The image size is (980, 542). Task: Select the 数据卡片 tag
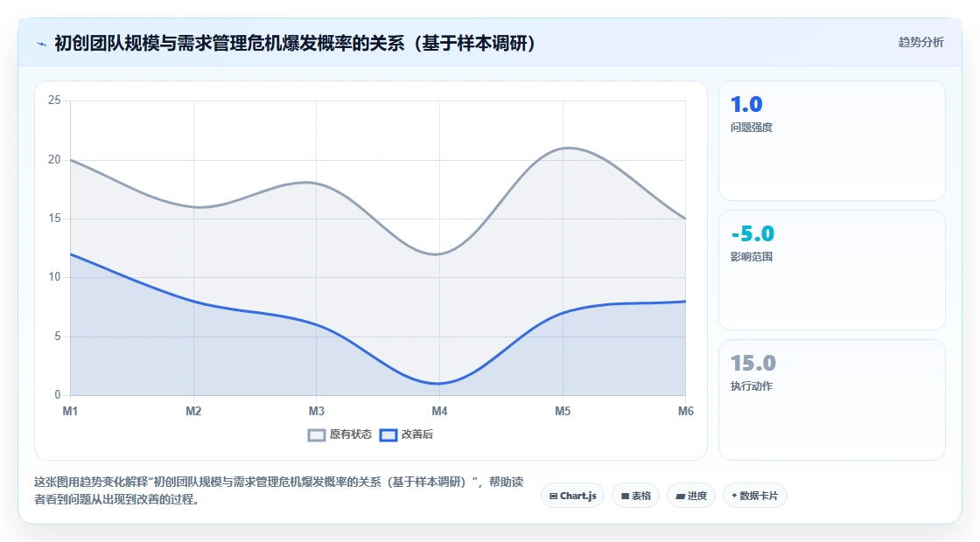point(755,496)
